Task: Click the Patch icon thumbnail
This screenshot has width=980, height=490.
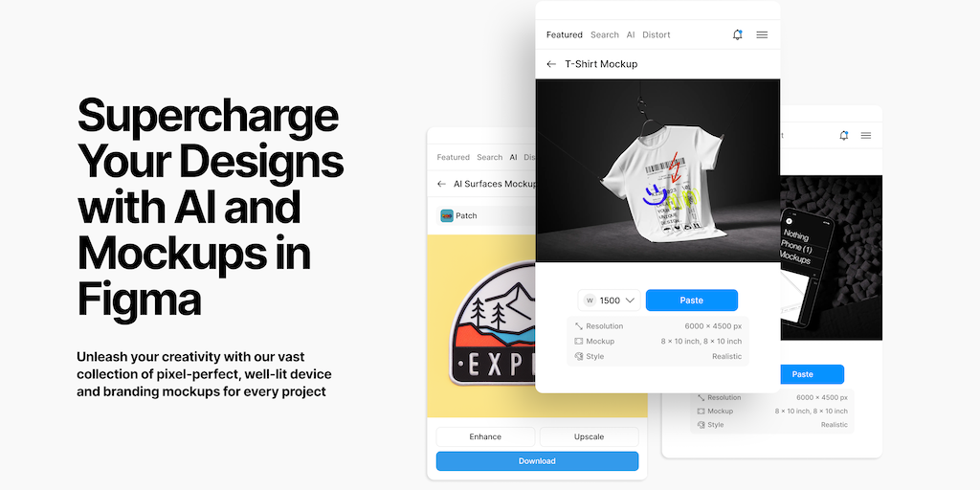Action: coord(446,215)
